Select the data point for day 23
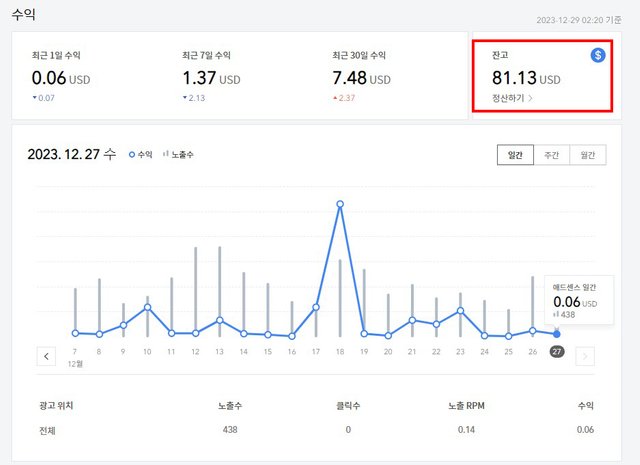 tap(460, 311)
